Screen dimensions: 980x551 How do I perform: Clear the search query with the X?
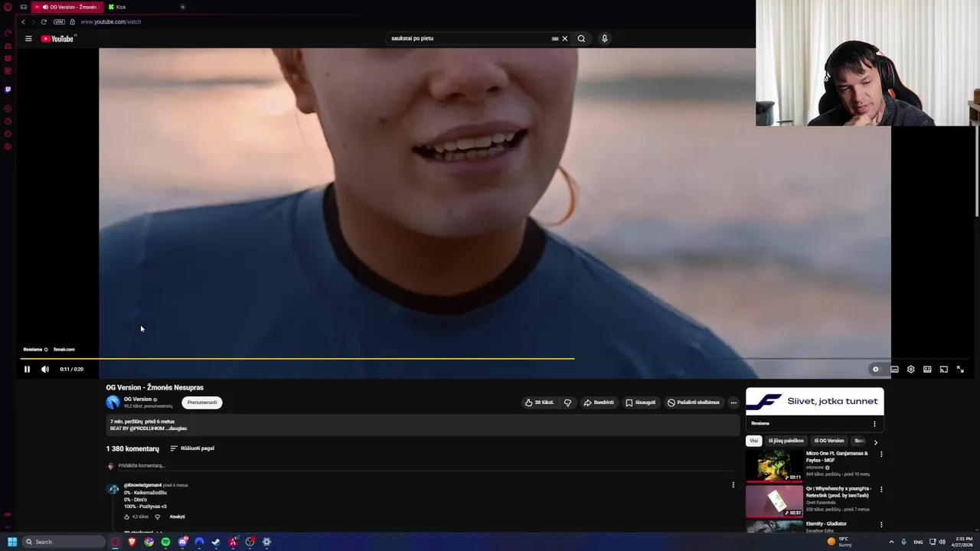(565, 38)
